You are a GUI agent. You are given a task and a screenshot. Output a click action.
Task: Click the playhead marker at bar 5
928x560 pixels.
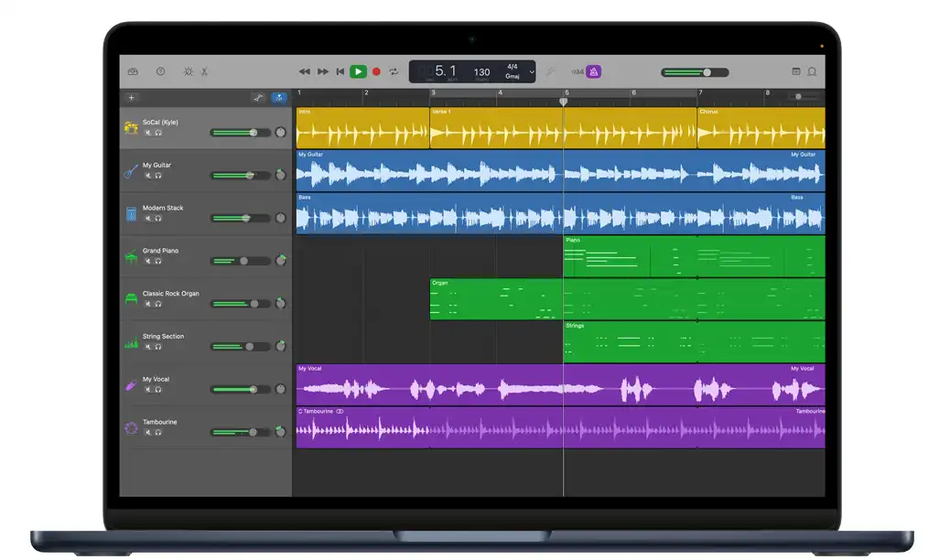pyautogui.click(x=564, y=102)
